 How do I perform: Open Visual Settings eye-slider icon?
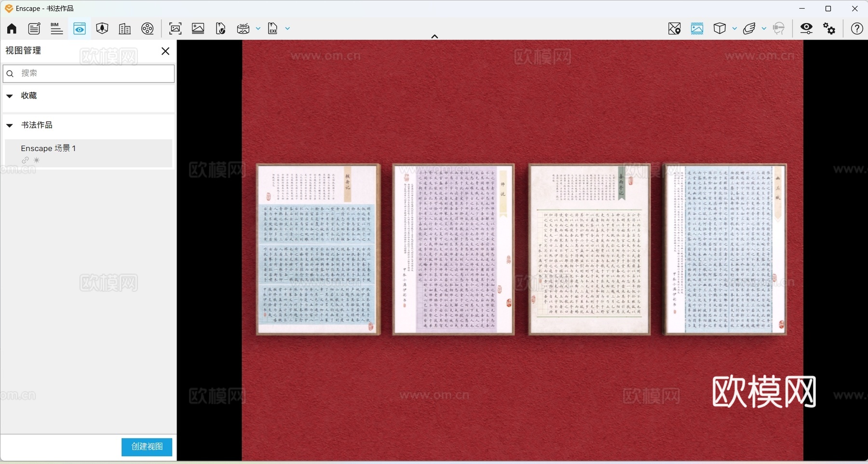coord(806,28)
